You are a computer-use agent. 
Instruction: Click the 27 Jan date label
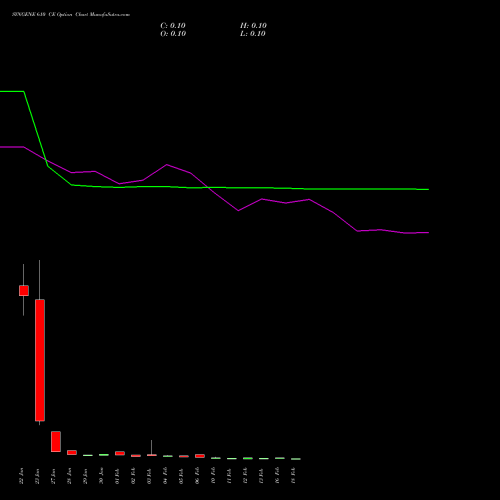click(x=54, y=476)
